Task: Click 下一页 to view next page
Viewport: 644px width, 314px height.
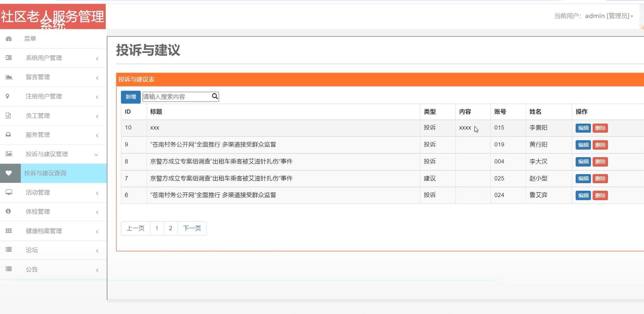Action: [x=192, y=228]
